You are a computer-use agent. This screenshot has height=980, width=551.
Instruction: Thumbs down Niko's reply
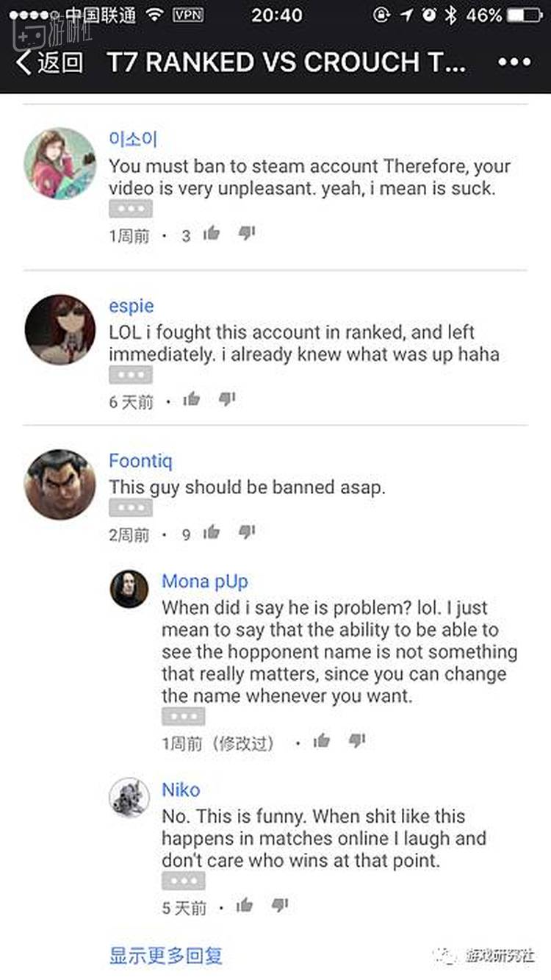pos(280,905)
